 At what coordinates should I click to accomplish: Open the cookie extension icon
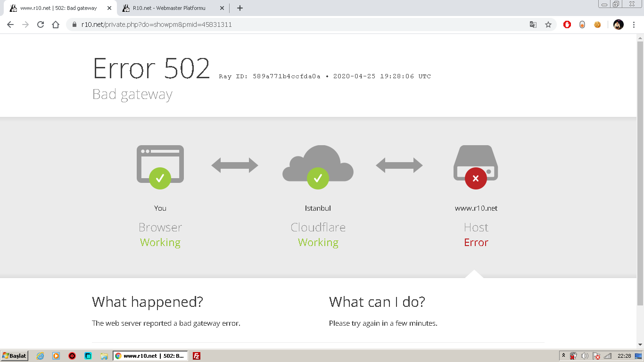(x=597, y=25)
